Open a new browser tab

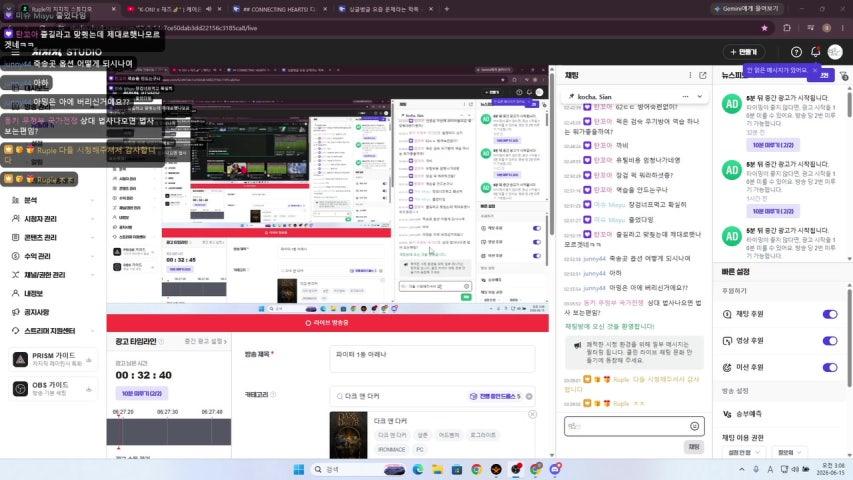tap(447, 9)
